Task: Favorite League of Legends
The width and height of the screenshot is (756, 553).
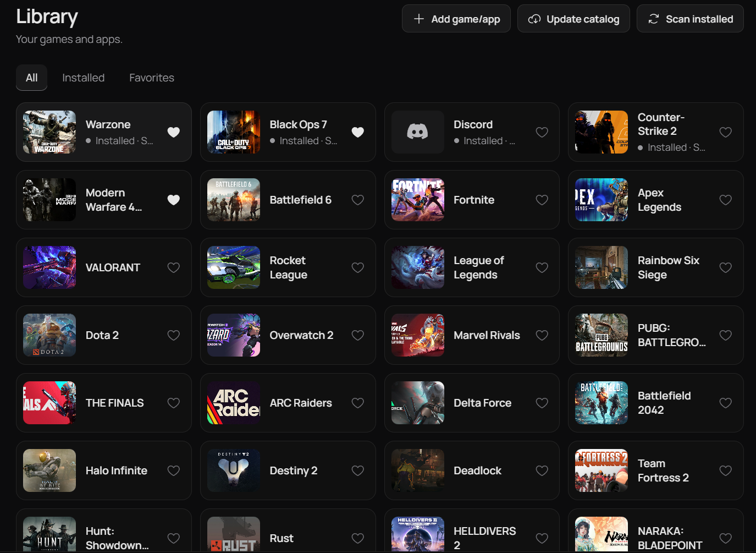Action: (542, 267)
